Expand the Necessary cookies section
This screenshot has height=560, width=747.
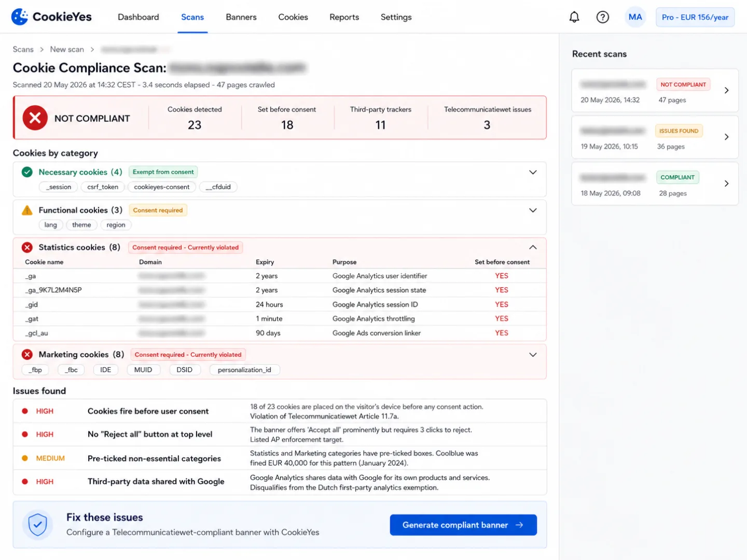(533, 172)
